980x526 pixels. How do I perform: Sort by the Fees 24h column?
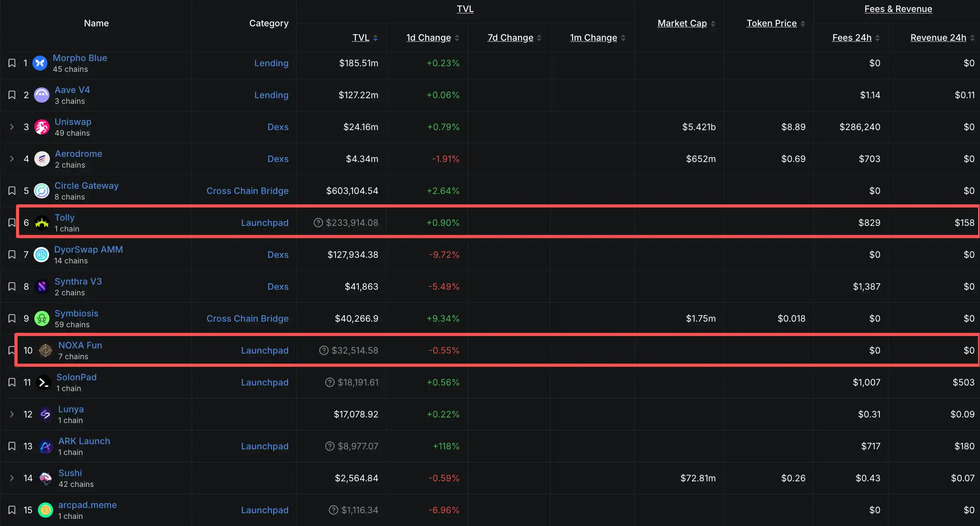tap(856, 38)
